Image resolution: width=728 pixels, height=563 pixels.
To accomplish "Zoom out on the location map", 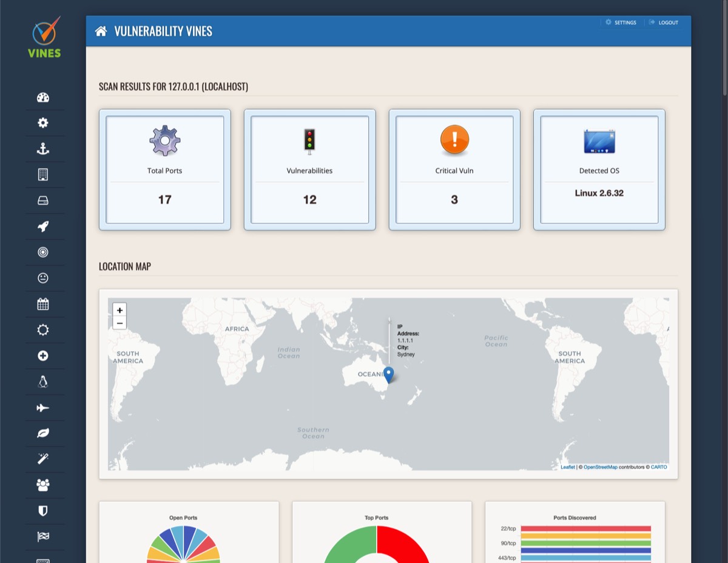I will (120, 323).
